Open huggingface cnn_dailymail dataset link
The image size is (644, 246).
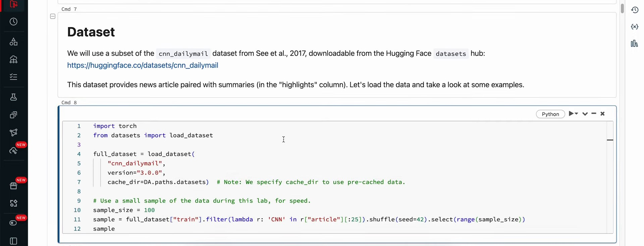[143, 65]
